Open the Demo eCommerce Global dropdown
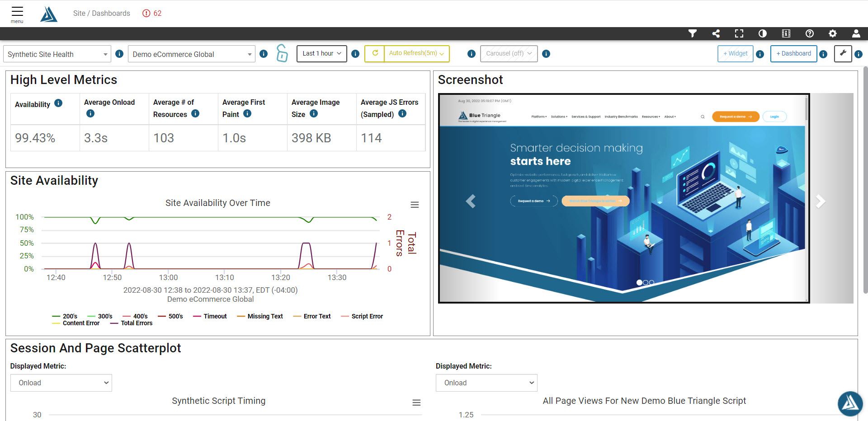The height and width of the screenshot is (421, 868). point(192,54)
